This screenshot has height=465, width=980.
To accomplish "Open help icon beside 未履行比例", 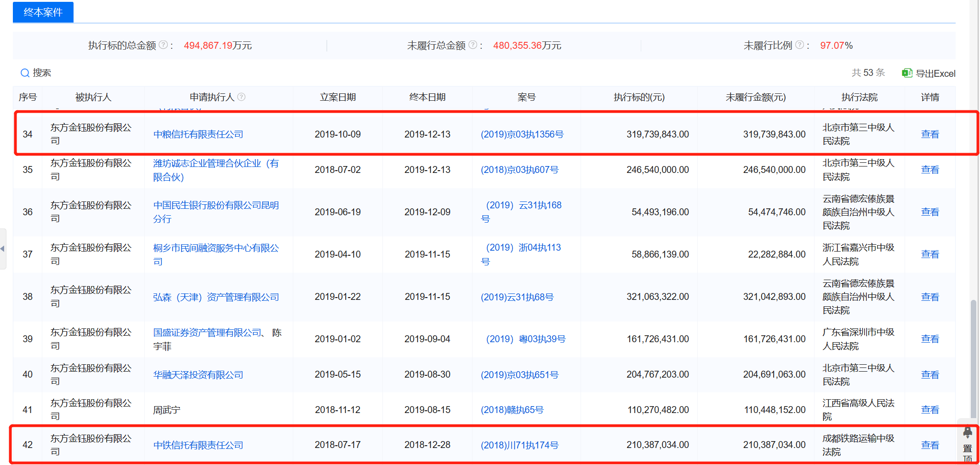I will click(800, 45).
